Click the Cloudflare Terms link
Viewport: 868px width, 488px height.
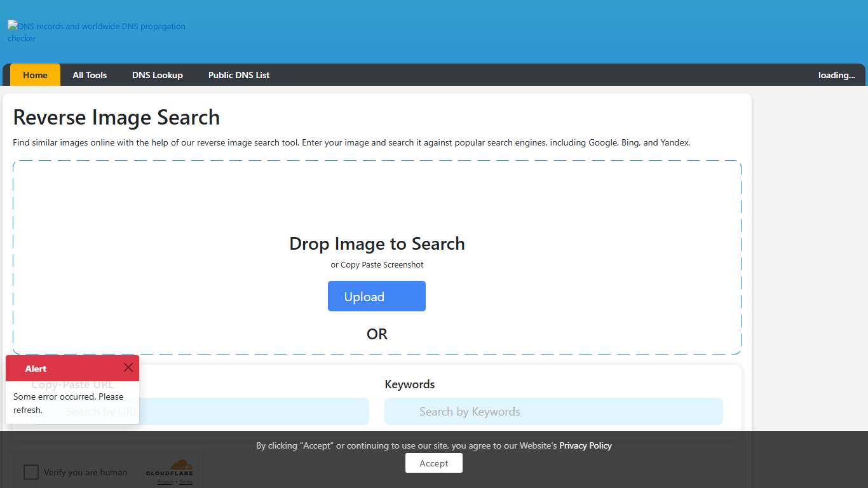coord(185,482)
